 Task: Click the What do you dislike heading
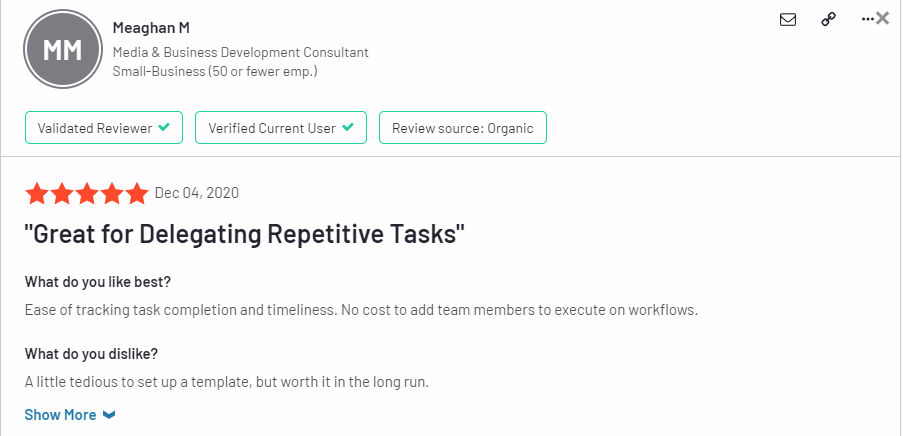point(91,354)
